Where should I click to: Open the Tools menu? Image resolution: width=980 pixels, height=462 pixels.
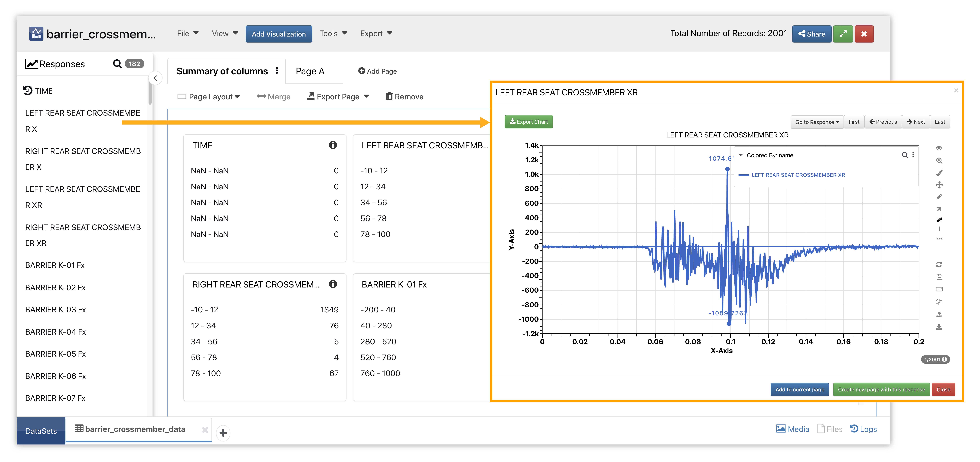tap(333, 34)
